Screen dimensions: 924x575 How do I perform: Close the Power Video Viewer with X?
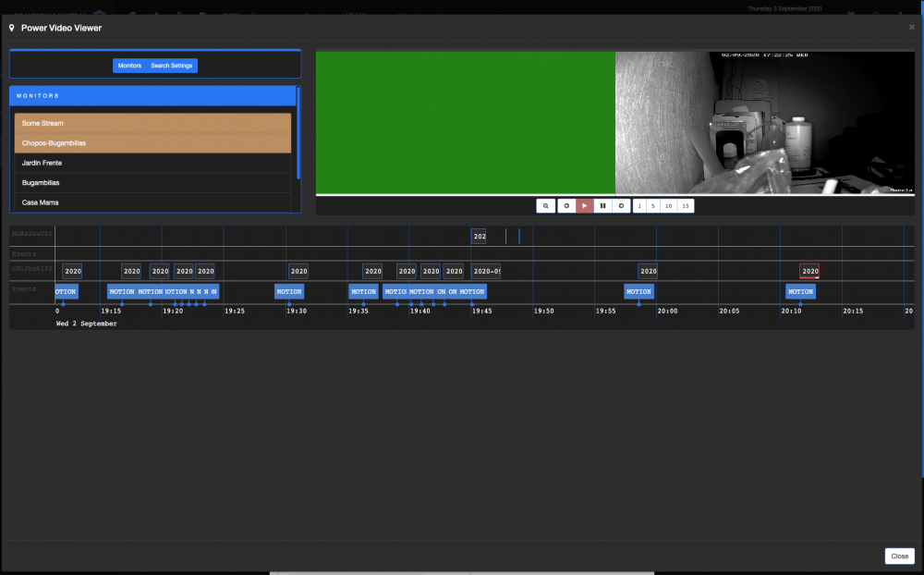[912, 27]
